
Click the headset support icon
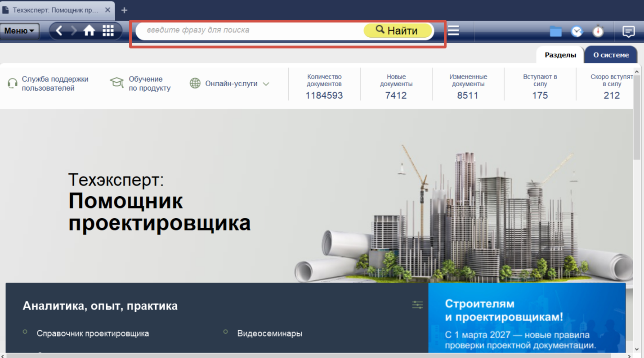[13, 84]
